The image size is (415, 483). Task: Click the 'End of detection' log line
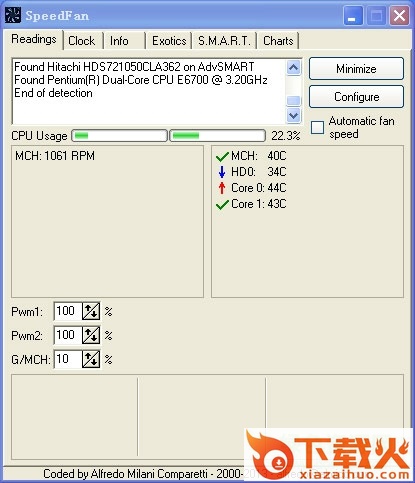(53, 93)
